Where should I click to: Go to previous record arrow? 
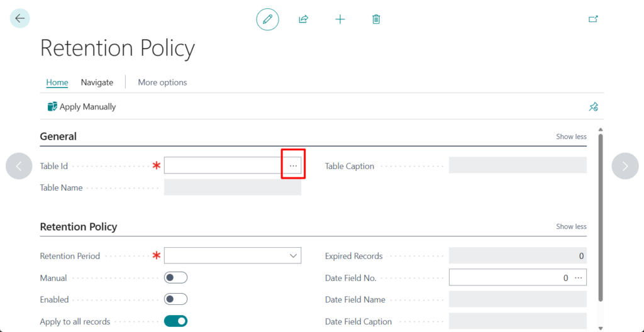point(19,166)
